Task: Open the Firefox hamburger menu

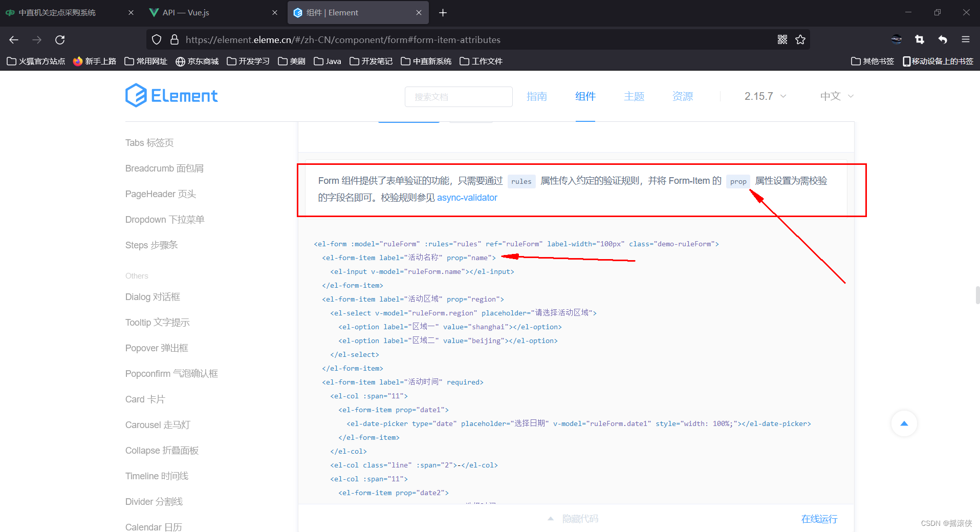Action: click(966, 39)
